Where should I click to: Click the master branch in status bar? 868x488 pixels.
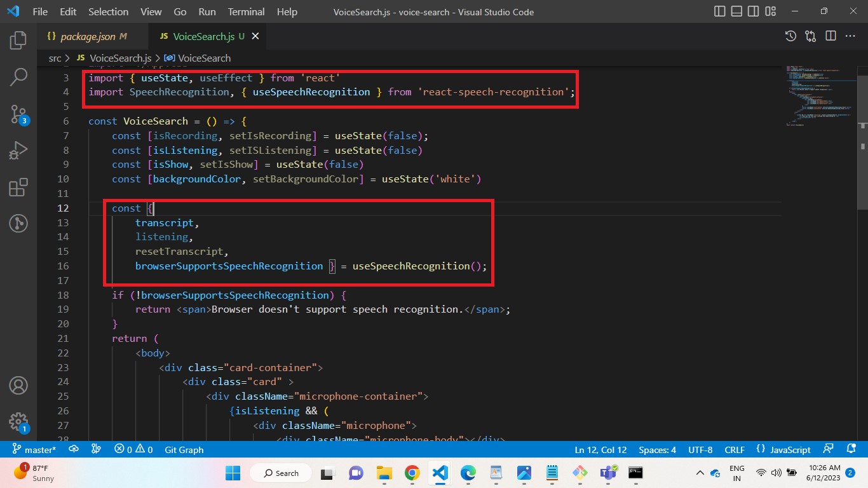pos(34,449)
